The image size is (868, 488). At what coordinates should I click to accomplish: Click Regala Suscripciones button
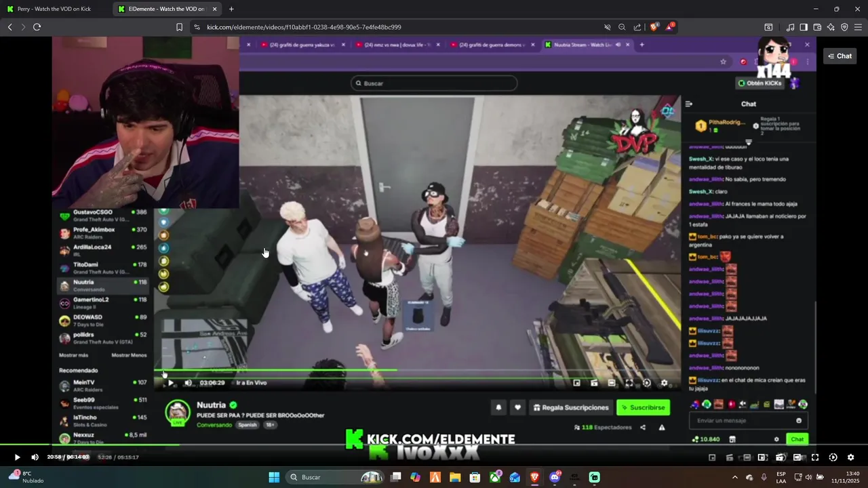pos(571,407)
